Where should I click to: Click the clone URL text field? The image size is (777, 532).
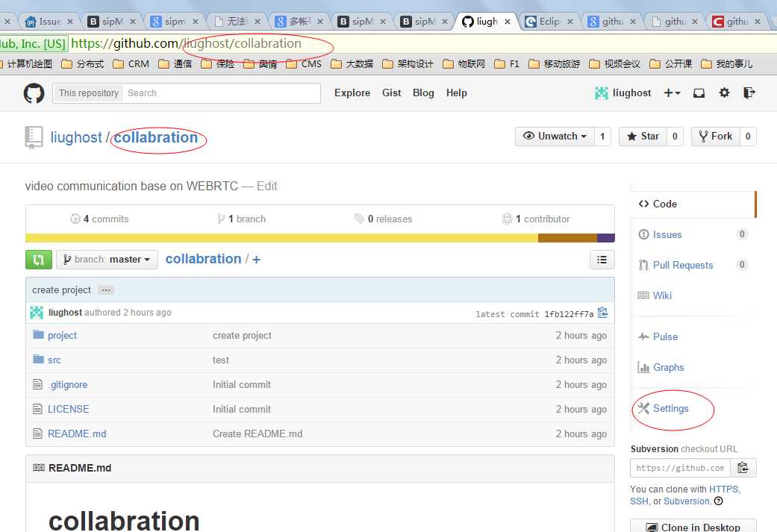click(x=681, y=468)
